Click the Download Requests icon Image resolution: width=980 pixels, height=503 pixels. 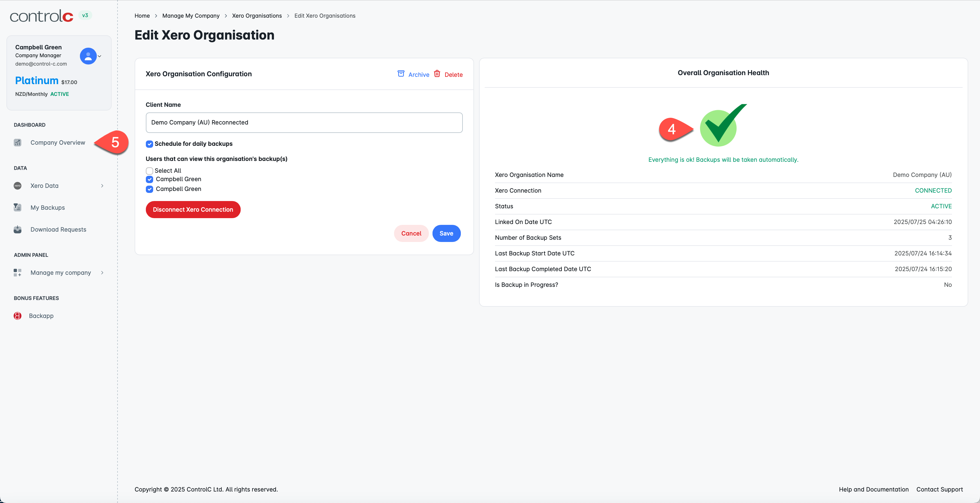[17, 230]
